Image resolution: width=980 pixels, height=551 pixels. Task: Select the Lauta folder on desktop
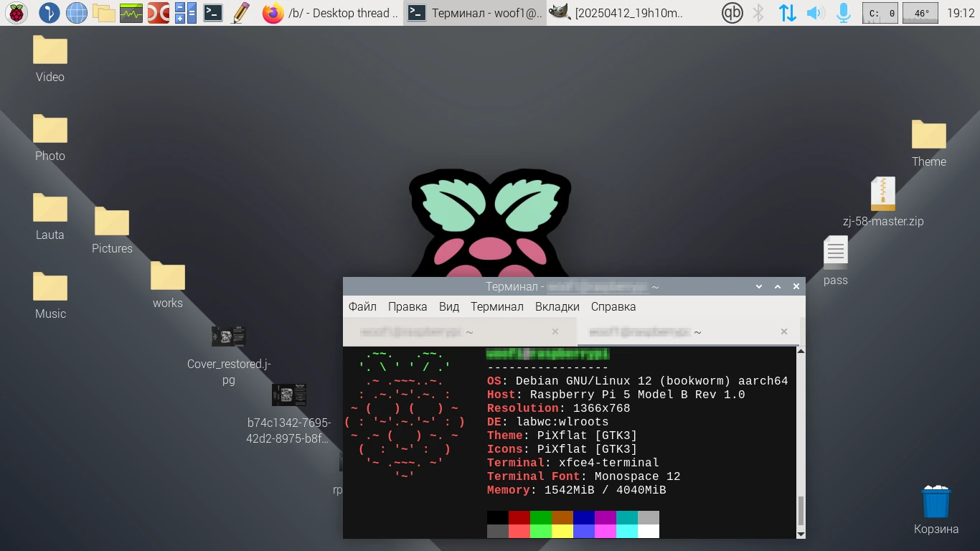(x=50, y=217)
